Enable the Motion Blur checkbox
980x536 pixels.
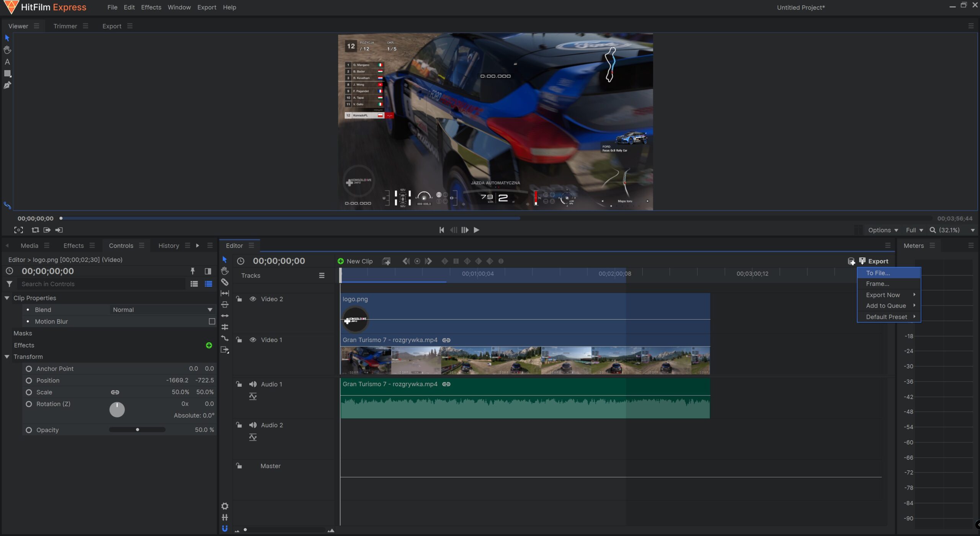(212, 322)
